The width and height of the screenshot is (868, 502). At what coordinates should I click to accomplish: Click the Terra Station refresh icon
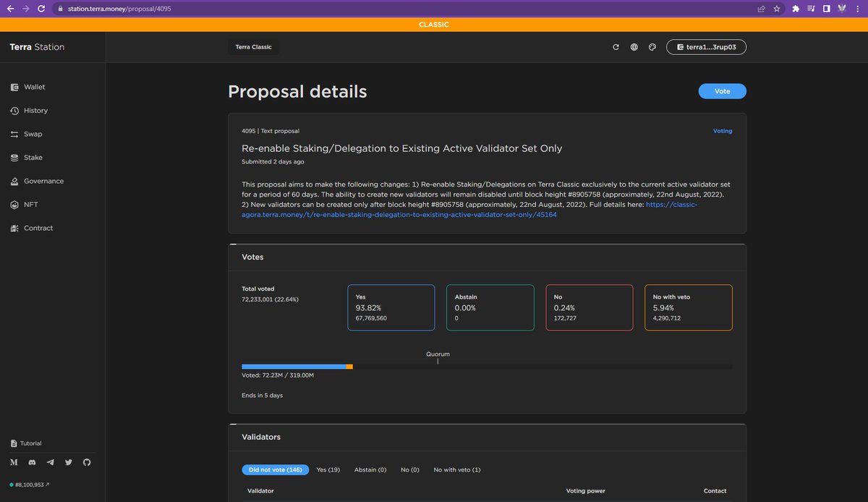click(616, 47)
